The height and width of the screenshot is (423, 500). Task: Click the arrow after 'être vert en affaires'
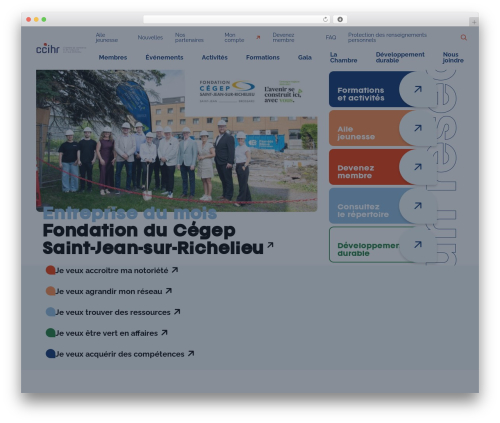[x=164, y=333]
